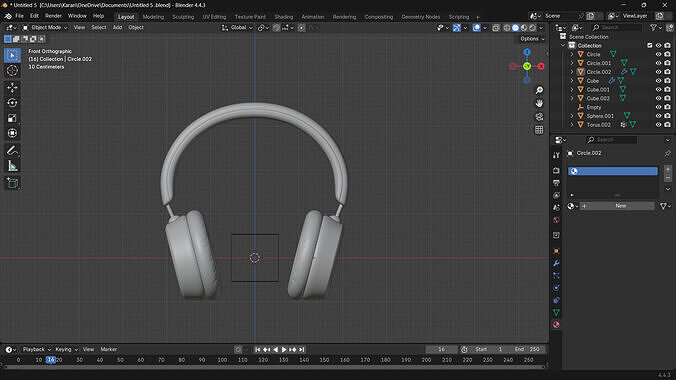
Task: Expand the Cube.001 tree item
Action: tap(572, 89)
